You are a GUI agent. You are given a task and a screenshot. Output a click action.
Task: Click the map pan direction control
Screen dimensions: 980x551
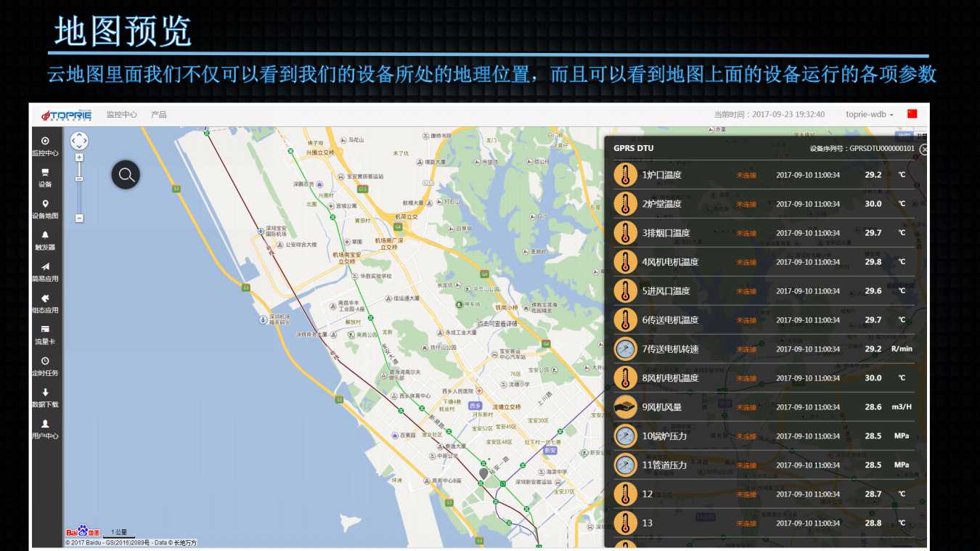(79, 141)
